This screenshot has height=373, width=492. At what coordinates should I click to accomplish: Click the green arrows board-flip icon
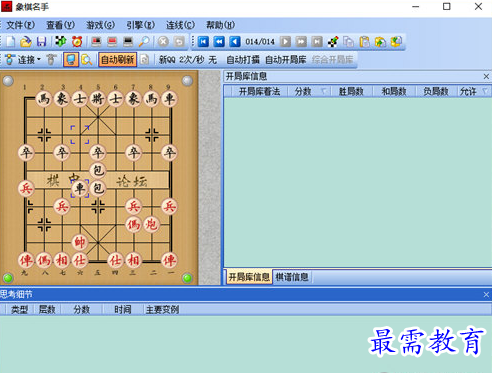61,42
